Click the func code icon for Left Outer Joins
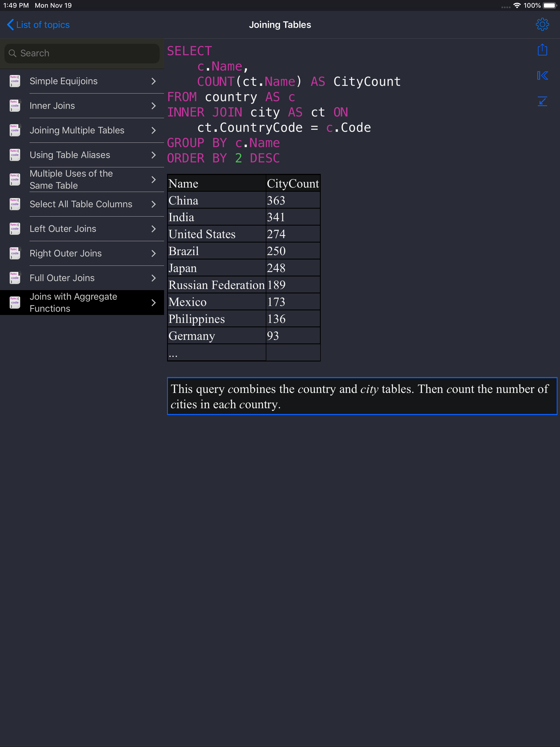 click(14, 228)
